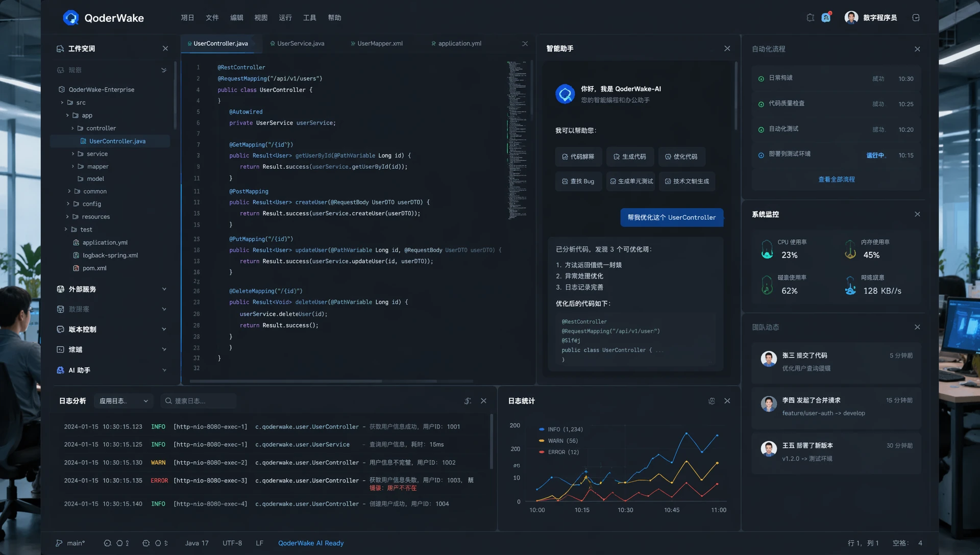Click the refresh icon in log analysis panel
The width and height of the screenshot is (980, 555).
pos(468,401)
